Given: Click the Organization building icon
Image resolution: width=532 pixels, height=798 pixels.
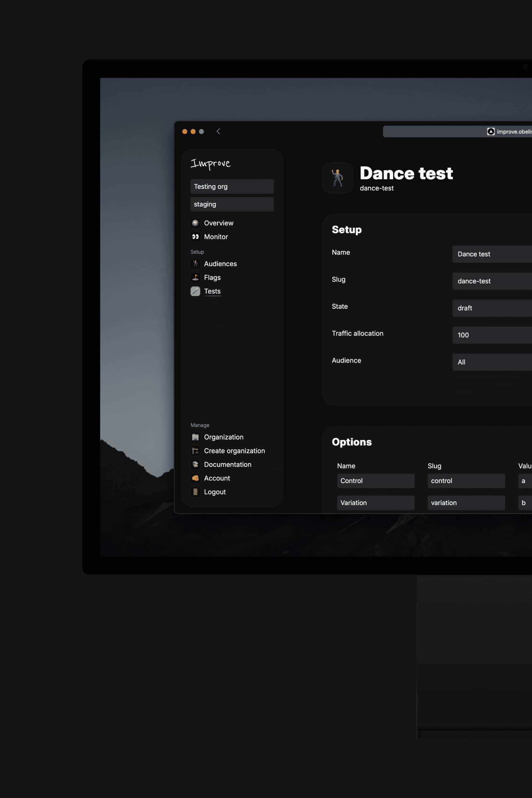Looking at the screenshot, I should pyautogui.click(x=195, y=437).
